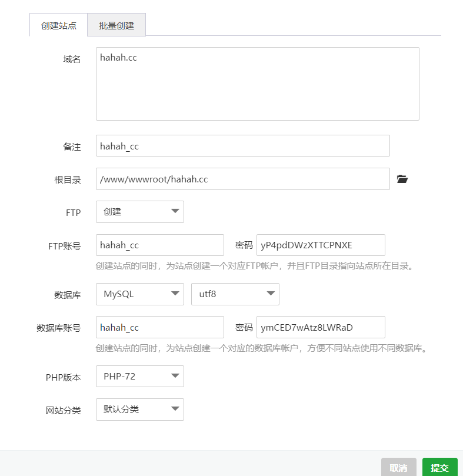Click the database password field ymCED7wAtz8LWRaD
Image resolution: width=463 pixels, height=476 pixels.
click(x=321, y=327)
